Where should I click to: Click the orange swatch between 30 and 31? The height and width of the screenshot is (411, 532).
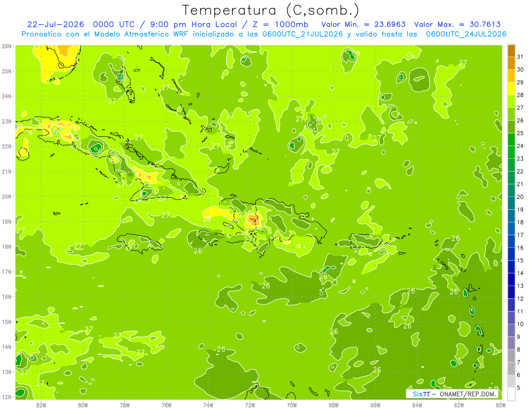pyautogui.click(x=511, y=63)
